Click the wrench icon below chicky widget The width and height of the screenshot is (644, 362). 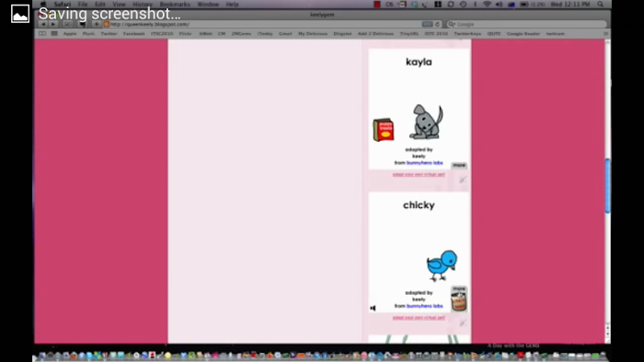[x=463, y=323]
